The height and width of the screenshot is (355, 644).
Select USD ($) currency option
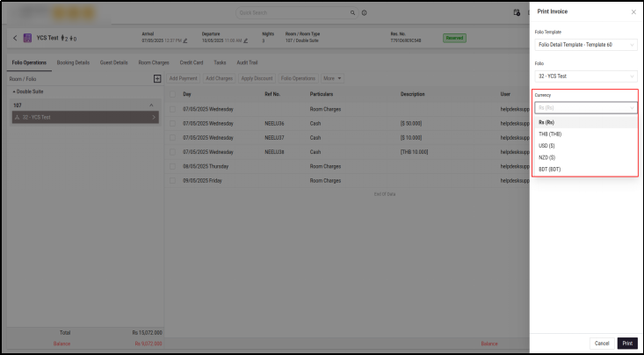[586, 146]
